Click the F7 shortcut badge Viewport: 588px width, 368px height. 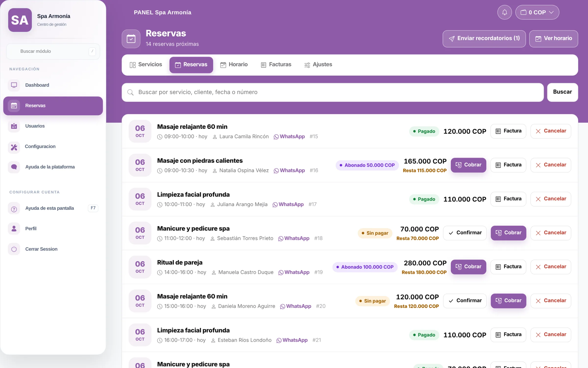[x=93, y=208]
